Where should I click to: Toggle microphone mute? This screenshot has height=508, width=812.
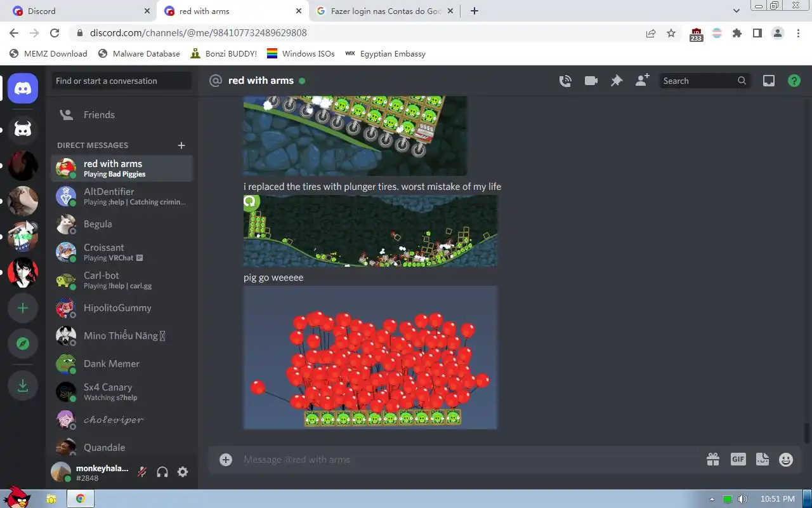click(x=142, y=472)
